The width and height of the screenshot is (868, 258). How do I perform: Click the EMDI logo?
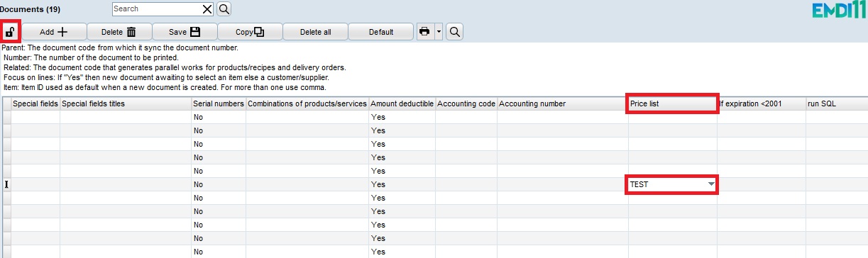pos(838,11)
